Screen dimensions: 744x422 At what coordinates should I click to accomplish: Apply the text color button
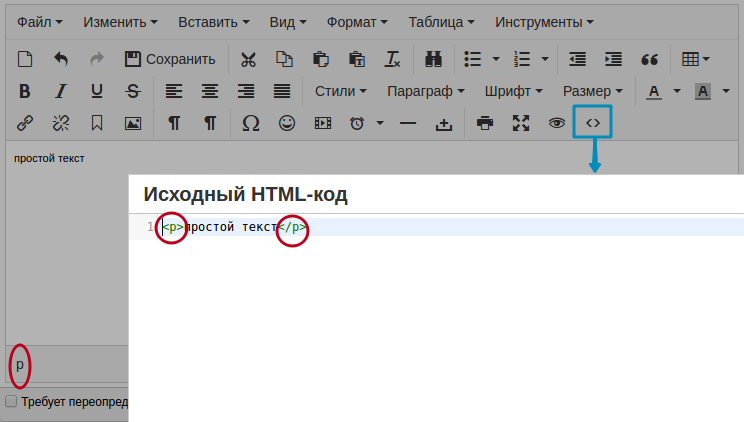[654, 91]
